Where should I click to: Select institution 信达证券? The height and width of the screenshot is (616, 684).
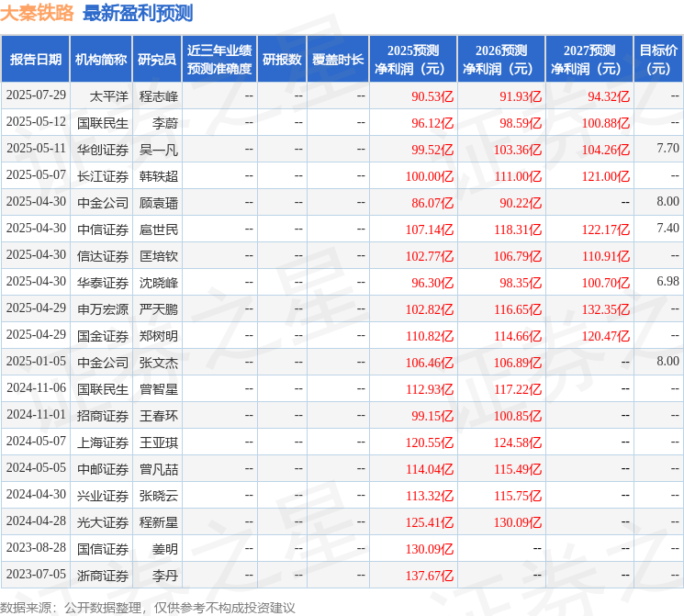pos(103,256)
